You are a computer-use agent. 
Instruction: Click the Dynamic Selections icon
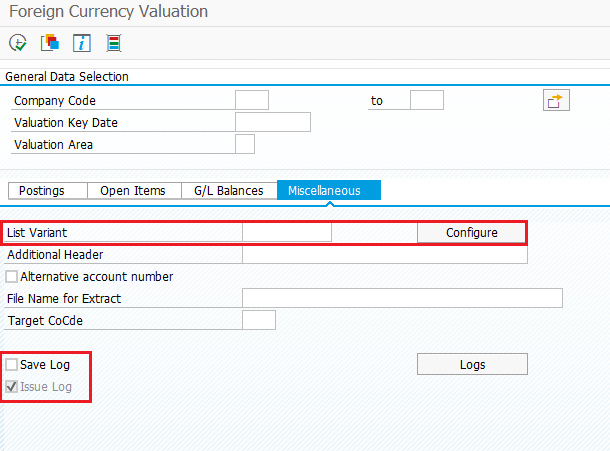(x=114, y=43)
